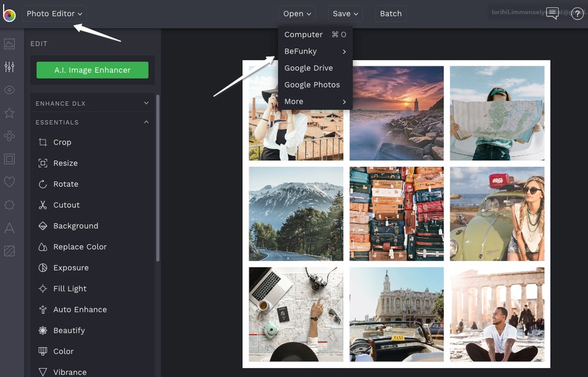Click the Auto Enhance icon
The image size is (588, 377).
pos(43,310)
